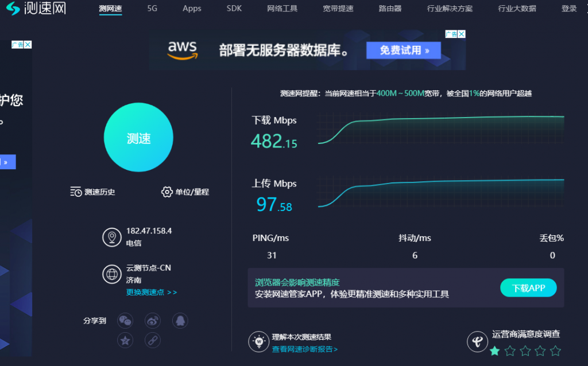Open the 行业解决方案 menu
This screenshot has width=588, height=366.
450,9
